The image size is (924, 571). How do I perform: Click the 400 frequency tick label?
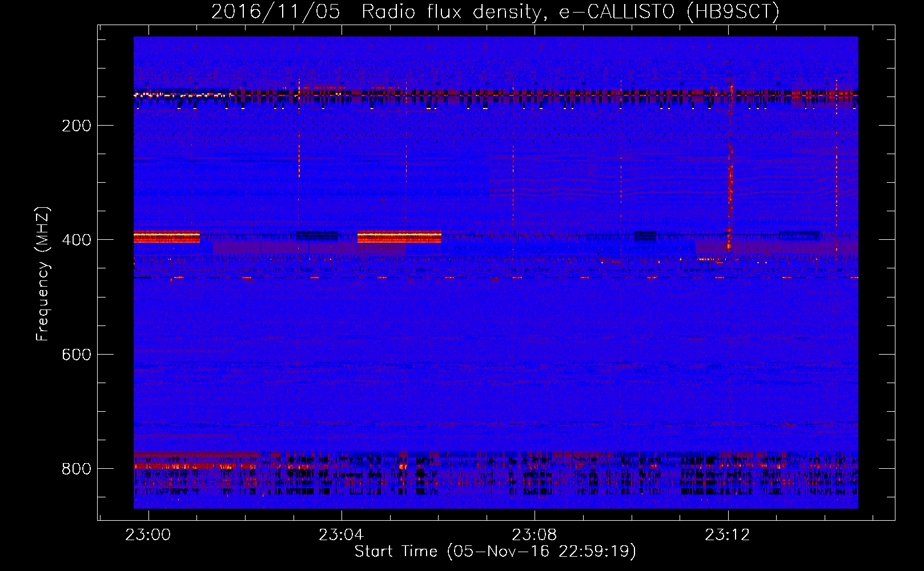(x=77, y=240)
